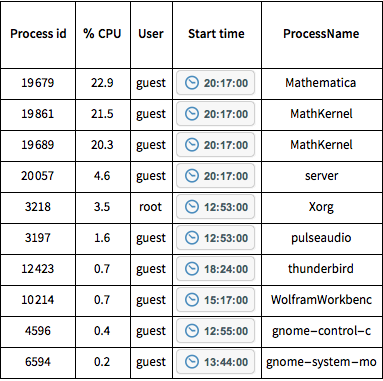Click the Mathematica process name cell
The image size is (383, 381).
[x=321, y=83]
